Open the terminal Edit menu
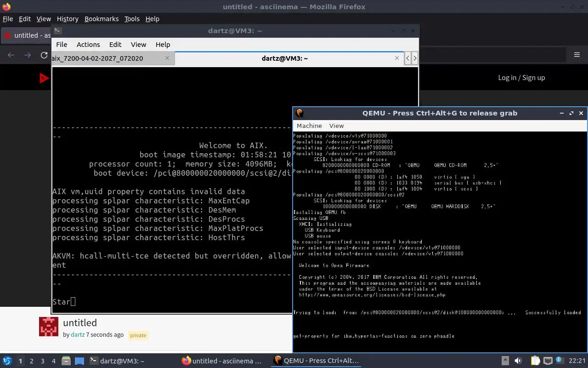The image size is (588, 368). coord(115,45)
